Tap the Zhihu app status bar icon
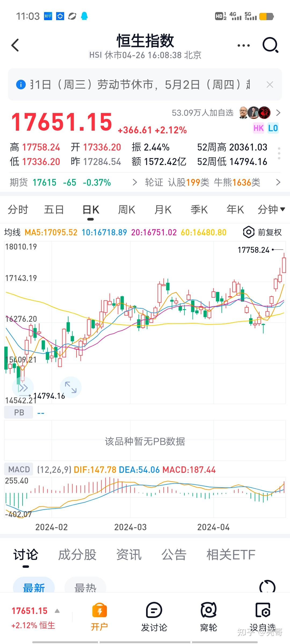The image size is (290, 644). [48, 16]
